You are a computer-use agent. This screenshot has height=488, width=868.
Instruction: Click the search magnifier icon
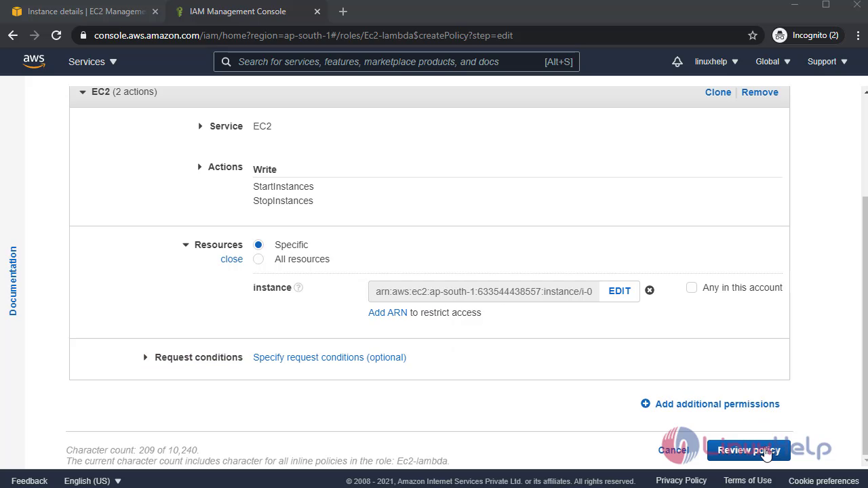[226, 62]
